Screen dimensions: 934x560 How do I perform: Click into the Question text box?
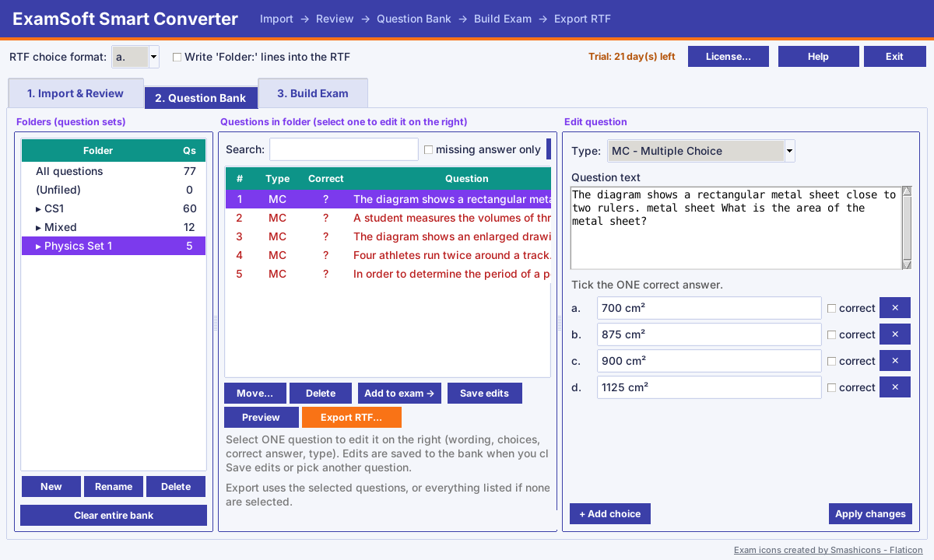(x=736, y=228)
